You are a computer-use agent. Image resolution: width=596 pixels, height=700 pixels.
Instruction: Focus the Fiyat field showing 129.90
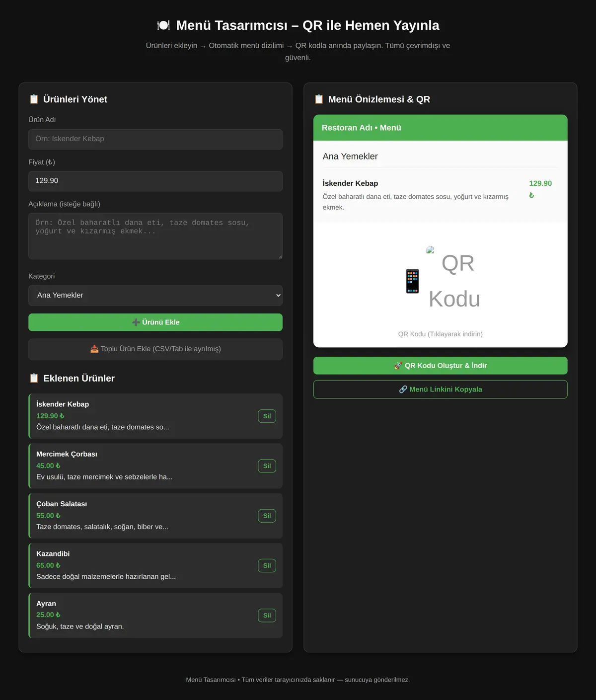pyautogui.click(x=155, y=181)
